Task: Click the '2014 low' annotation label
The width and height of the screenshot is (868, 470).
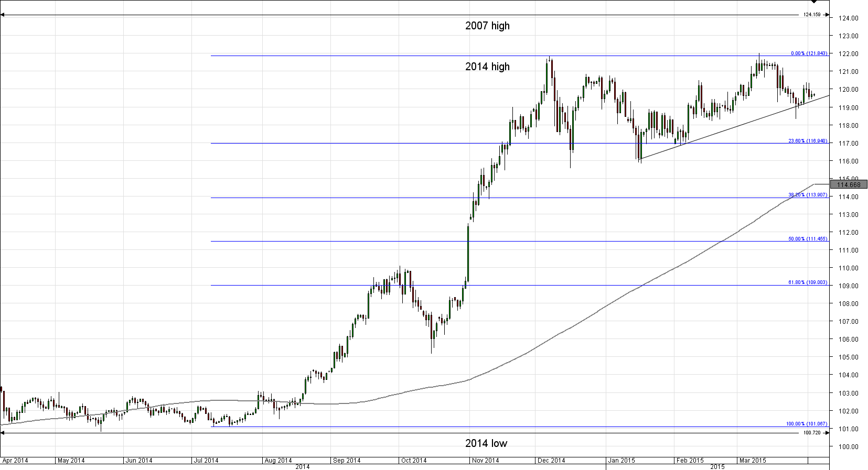Action: click(486, 443)
